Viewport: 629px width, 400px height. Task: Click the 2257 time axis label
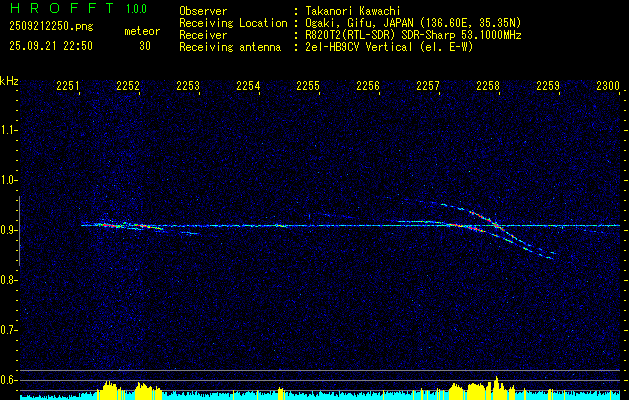click(428, 85)
